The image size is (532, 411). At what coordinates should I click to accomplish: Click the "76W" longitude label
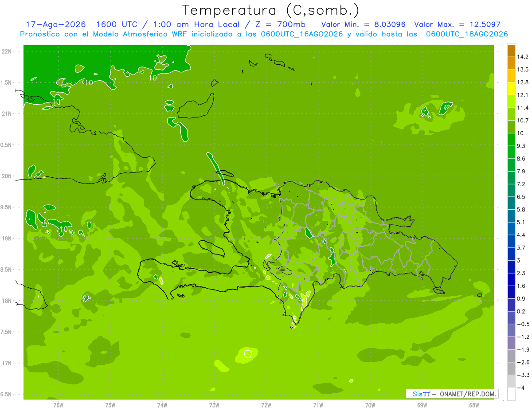pos(59,405)
